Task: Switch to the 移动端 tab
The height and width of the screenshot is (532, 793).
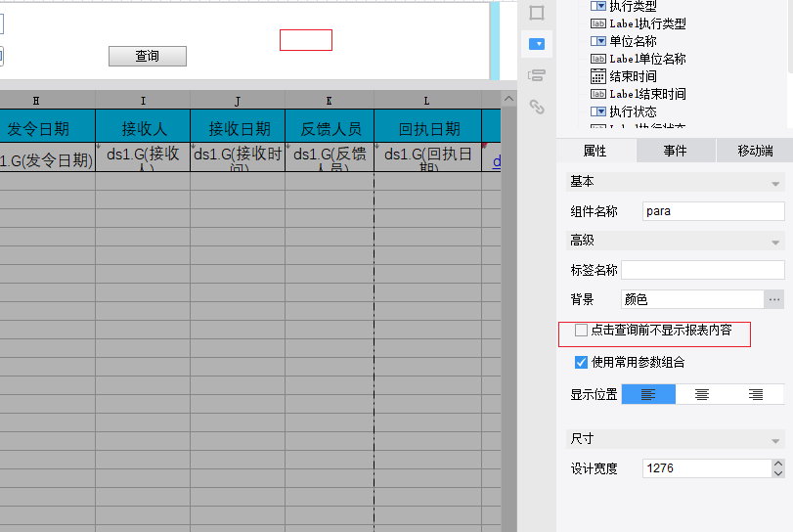Action: click(755, 151)
